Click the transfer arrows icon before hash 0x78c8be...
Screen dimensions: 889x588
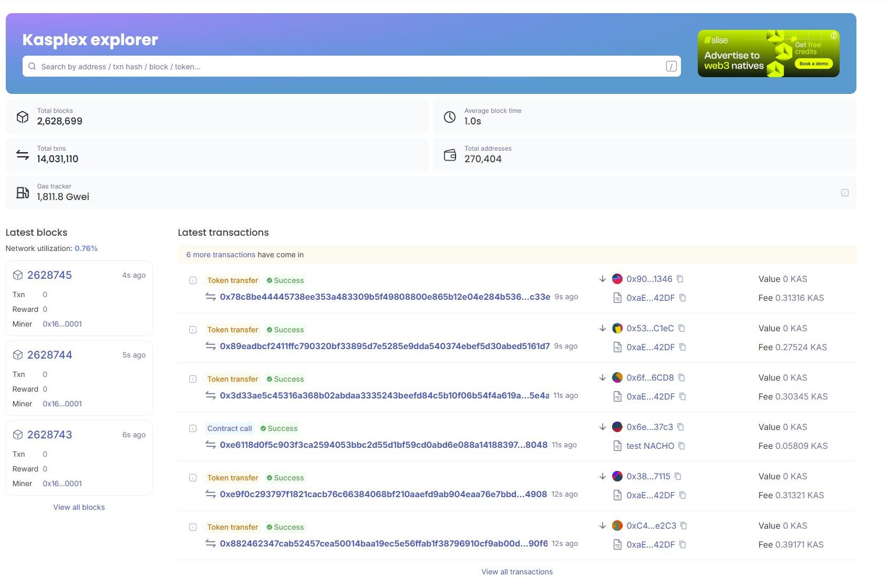210,297
